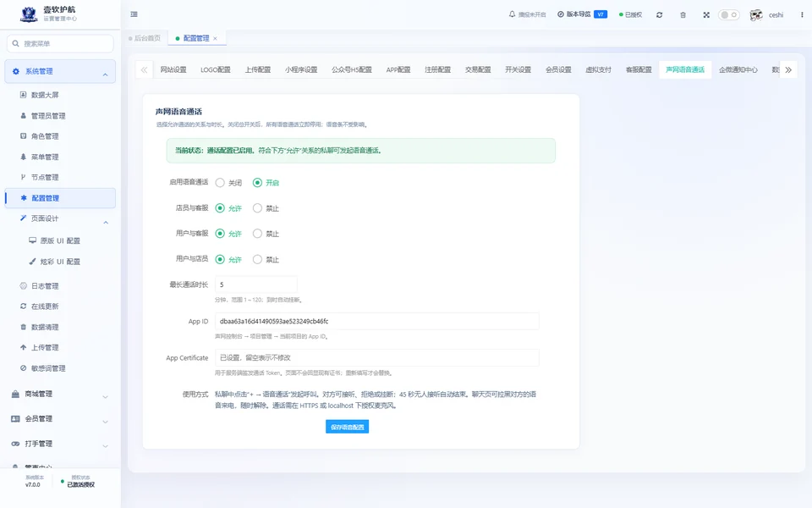Screen dimensions: 812x508
Task: Click the 配置管理 asterisk icon
Action: point(24,197)
